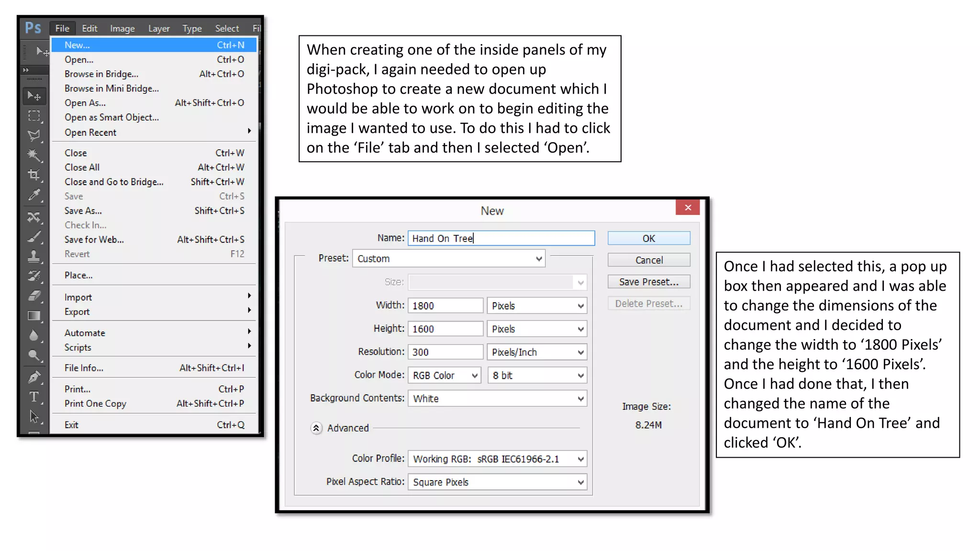
Task: Select the Polygonal Lasso tool
Action: 34,135
